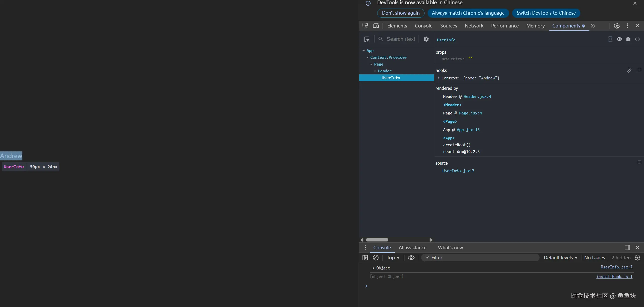The width and height of the screenshot is (644, 307).
Task: Collapse the App tree node
Action: coord(364,51)
